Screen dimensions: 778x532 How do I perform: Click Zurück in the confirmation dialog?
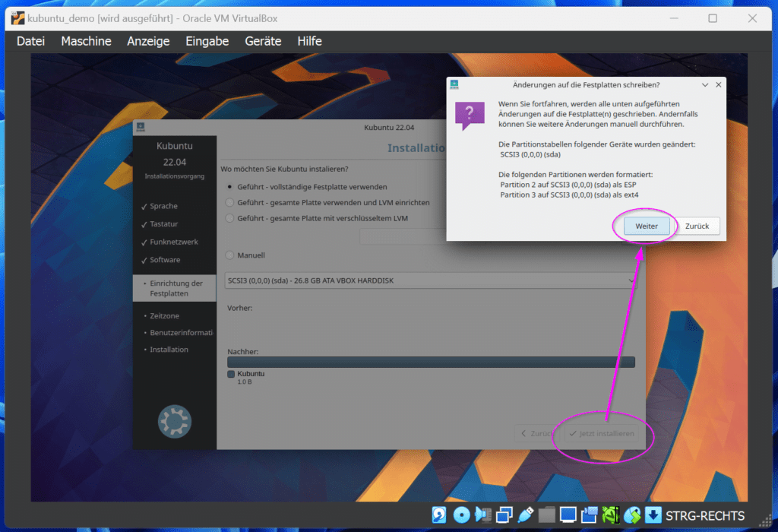(697, 226)
